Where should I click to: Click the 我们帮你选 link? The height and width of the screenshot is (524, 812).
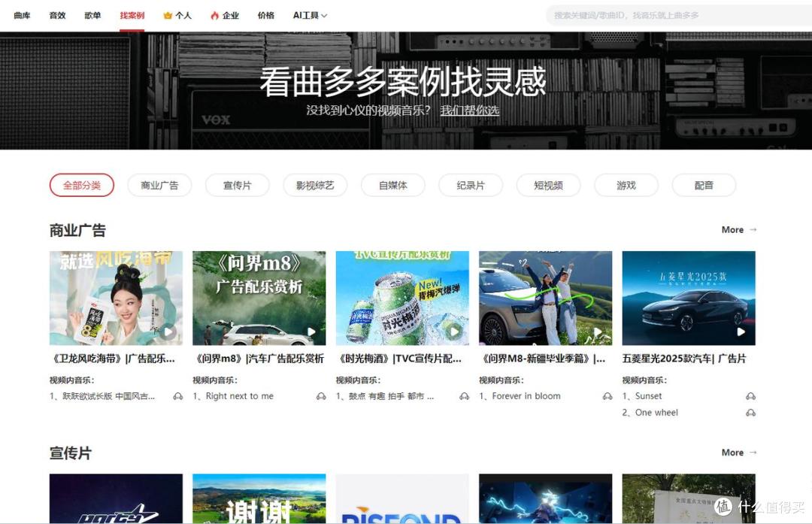click(x=470, y=111)
